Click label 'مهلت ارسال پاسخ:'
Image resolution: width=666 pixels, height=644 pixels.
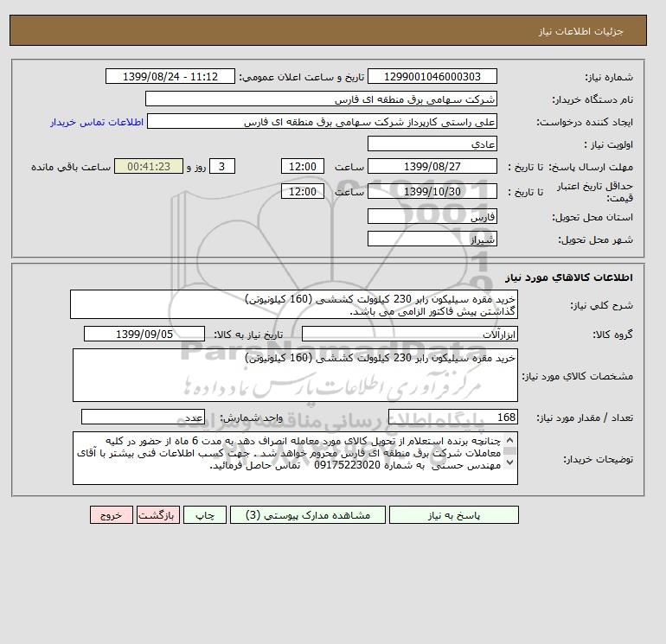[x=591, y=167]
